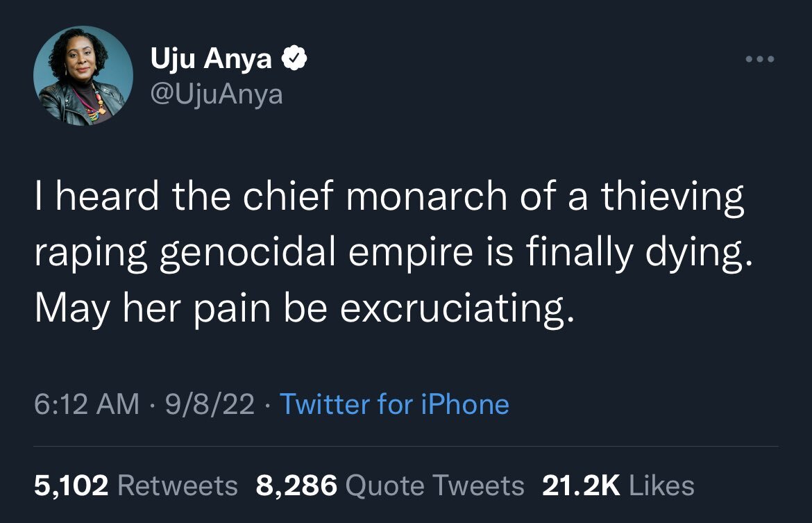The height and width of the screenshot is (523, 812).
Task: Click the 8,286 quote count number
Action: coord(296,485)
